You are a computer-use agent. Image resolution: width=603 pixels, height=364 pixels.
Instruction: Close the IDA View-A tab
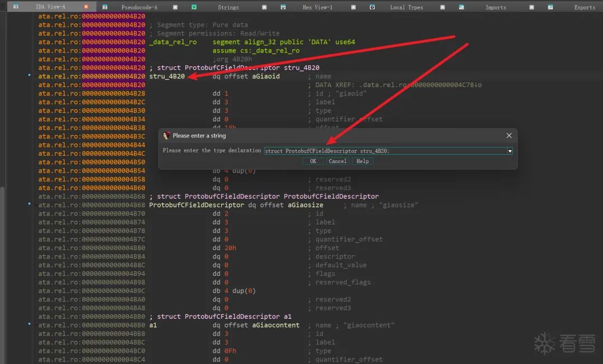tap(86, 7)
